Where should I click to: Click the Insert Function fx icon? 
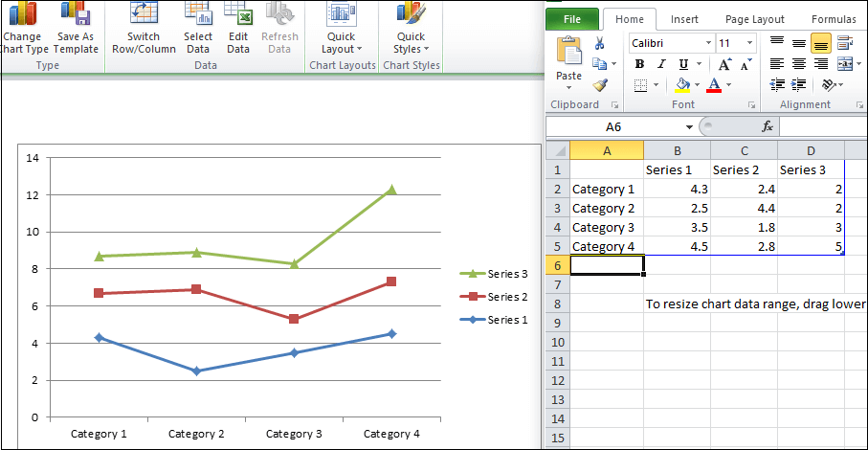tap(768, 126)
